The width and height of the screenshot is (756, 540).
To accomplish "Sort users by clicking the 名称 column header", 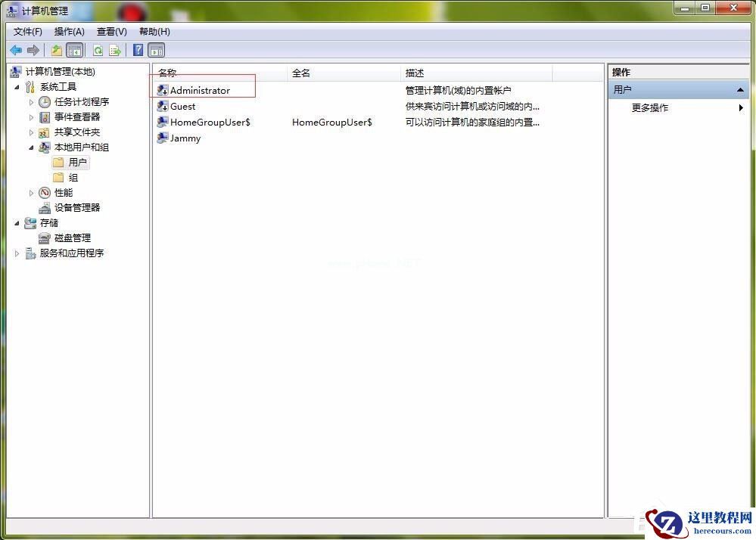I will pos(166,73).
